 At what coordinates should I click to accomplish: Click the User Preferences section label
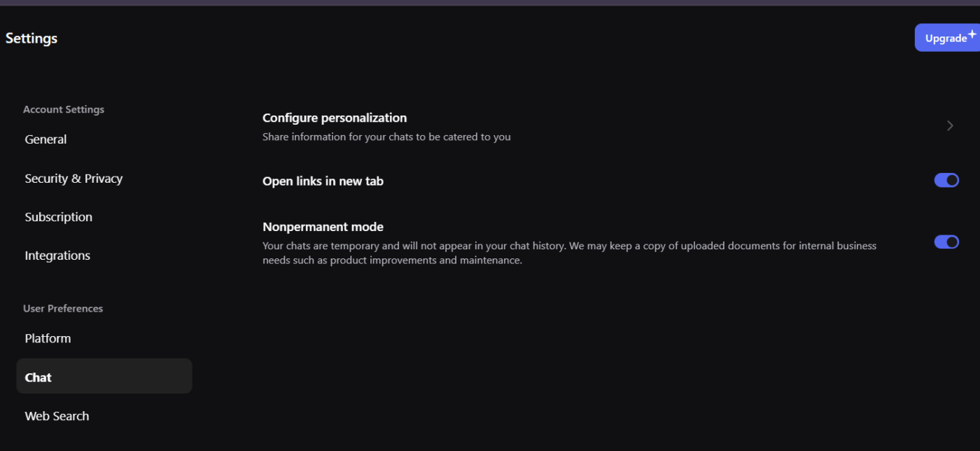(63, 308)
